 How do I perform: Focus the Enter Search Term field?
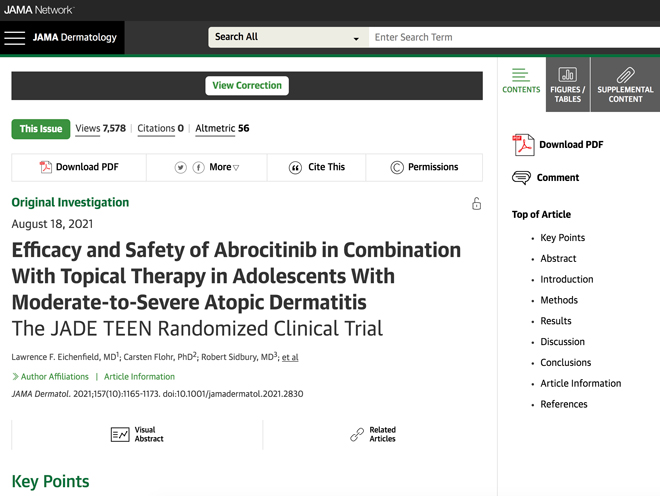click(514, 37)
